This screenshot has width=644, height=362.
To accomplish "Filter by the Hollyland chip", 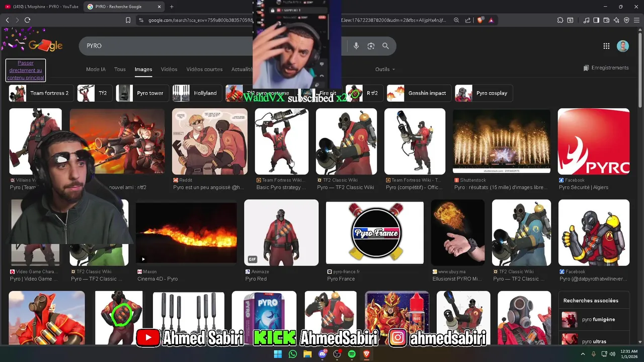I will coord(197,93).
